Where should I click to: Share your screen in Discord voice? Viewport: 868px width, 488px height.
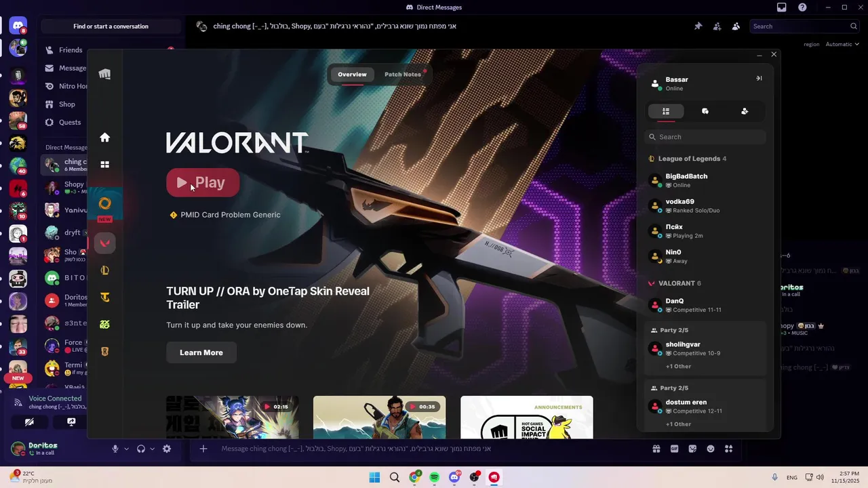point(71,422)
